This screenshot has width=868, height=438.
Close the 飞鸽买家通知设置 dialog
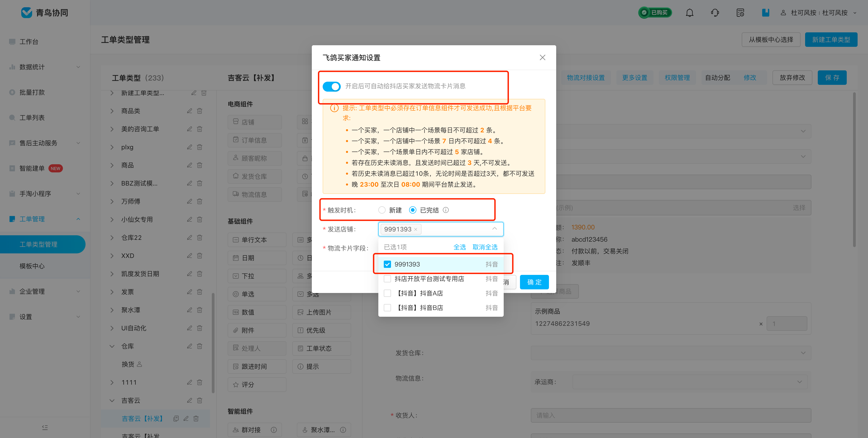pyautogui.click(x=542, y=58)
